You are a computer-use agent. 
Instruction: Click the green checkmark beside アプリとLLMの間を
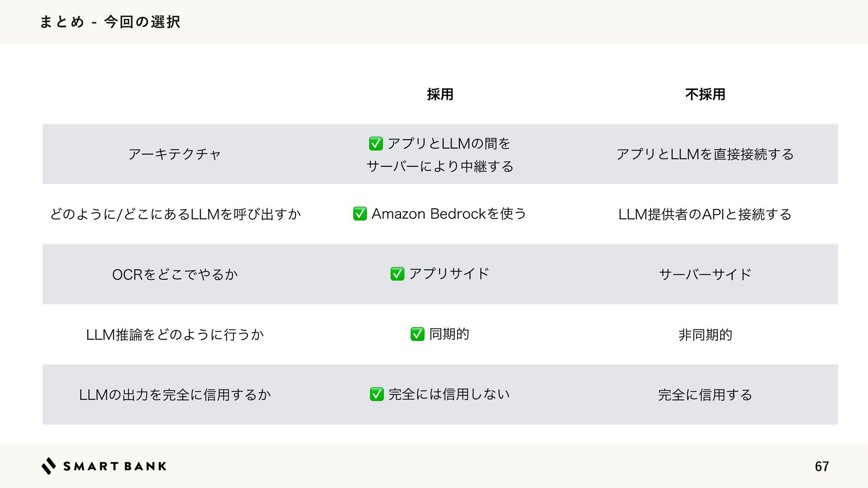(376, 144)
